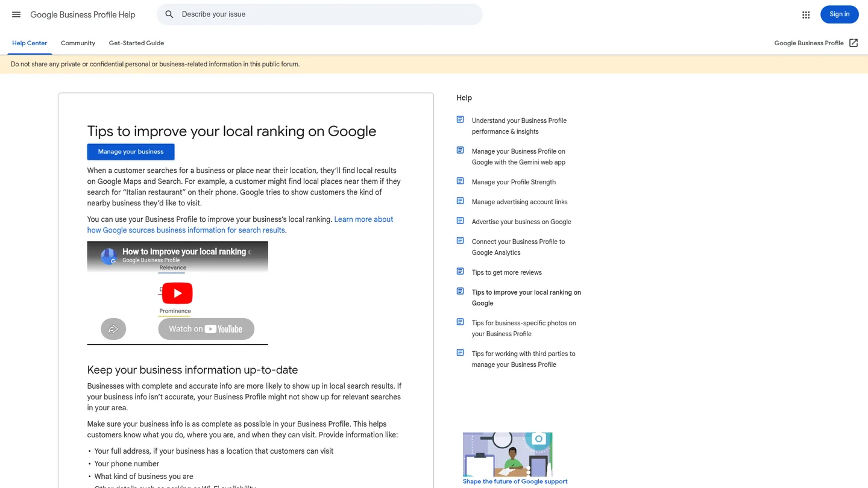
Task: Click article icon beside Tips for business-specific photos
Action: 460,322
